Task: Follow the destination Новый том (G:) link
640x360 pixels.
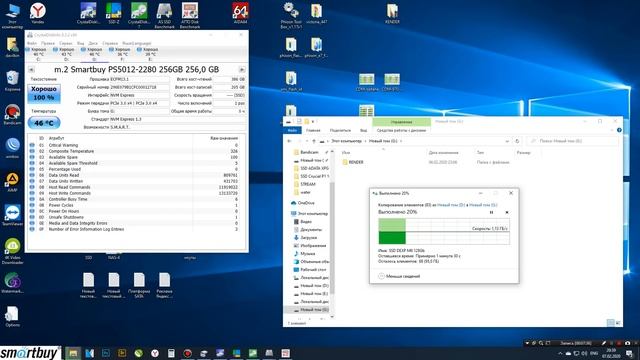Action: point(483,205)
